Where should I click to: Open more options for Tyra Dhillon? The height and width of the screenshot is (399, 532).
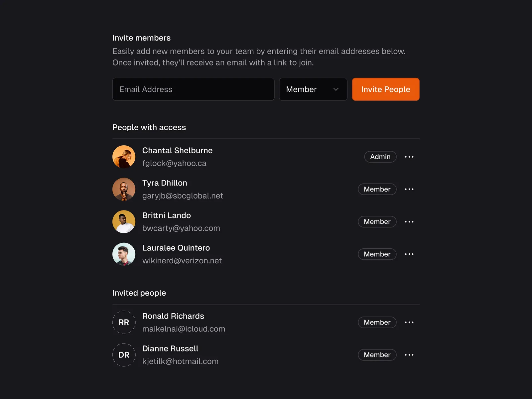tap(409, 189)
